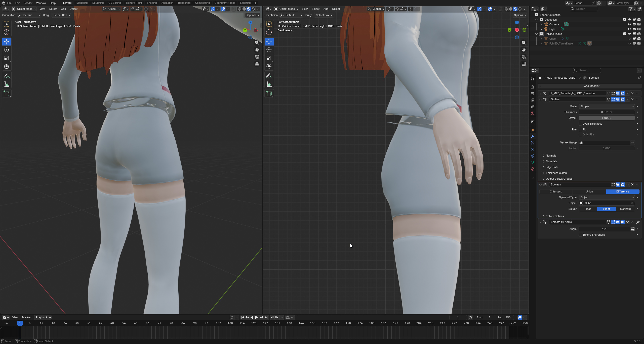Expand the Thickness Clamp section
644x344 pixels.
point(556,173)
